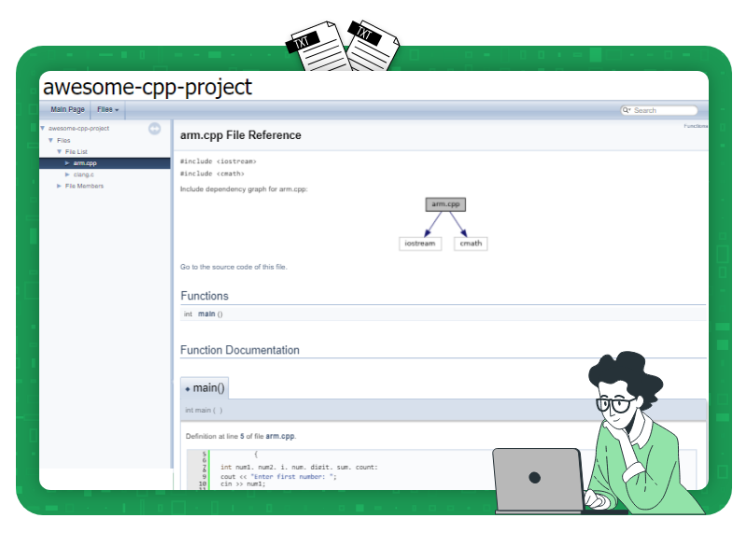Screen dimensions: 747x560
Task: Switch to the Main Page tab
Action: [67, 109]
